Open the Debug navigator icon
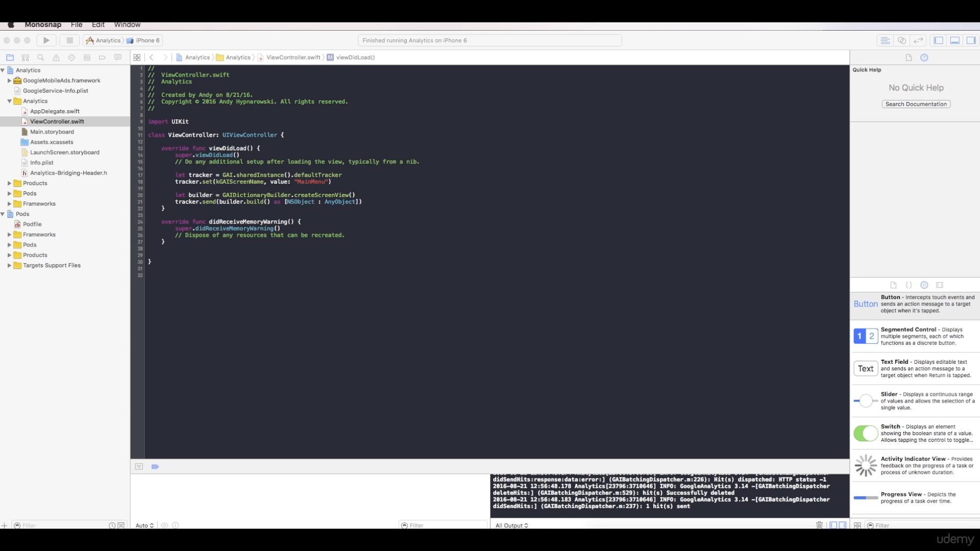The width and height of the screenshot is (980, 551). tap(87, 58)
